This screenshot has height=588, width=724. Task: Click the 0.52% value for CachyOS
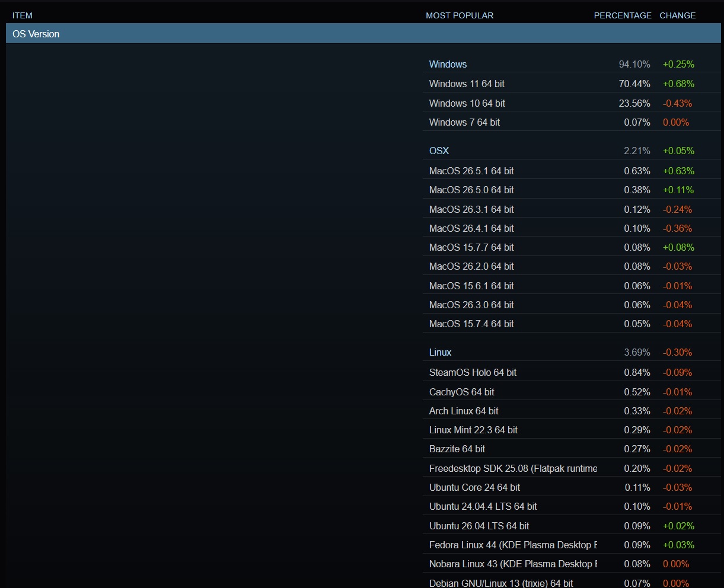637,392
